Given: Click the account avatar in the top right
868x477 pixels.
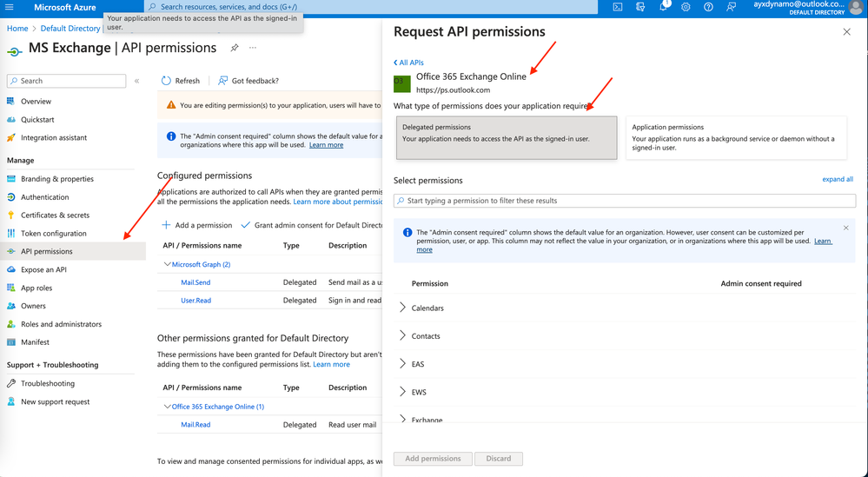Looking at the screenshot, I should 856,7.
